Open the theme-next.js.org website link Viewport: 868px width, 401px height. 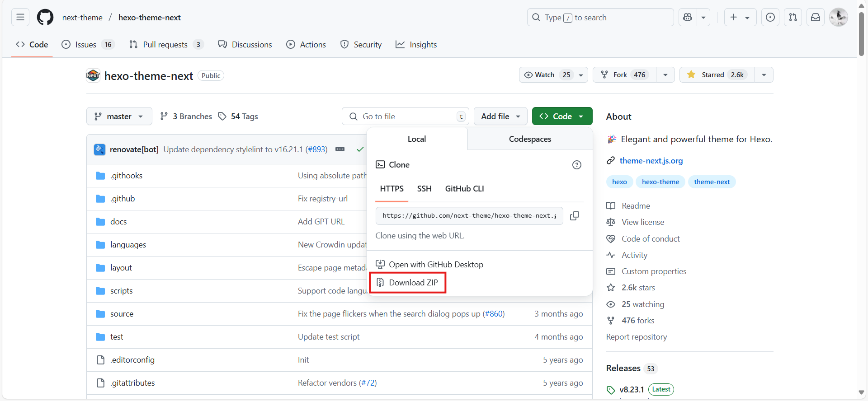[651, 161]
